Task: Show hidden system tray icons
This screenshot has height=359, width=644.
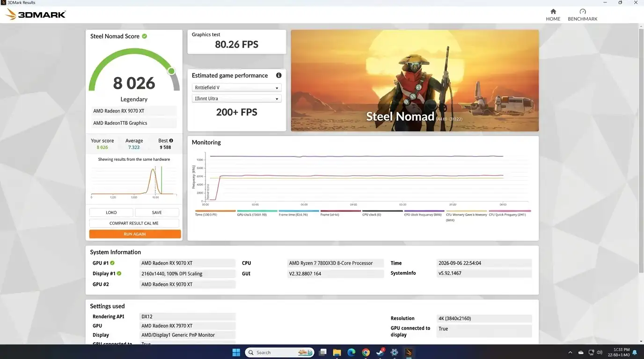Action: pos(570,352)
